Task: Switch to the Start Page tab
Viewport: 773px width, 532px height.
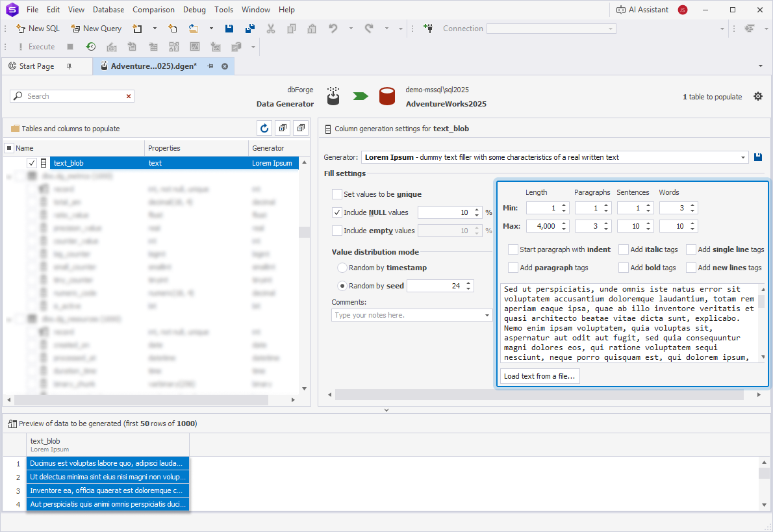Action: tap(37, 66)
